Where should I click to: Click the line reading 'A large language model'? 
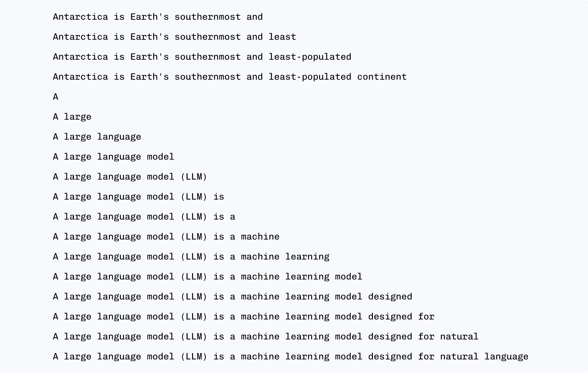[x=114, y=157]
